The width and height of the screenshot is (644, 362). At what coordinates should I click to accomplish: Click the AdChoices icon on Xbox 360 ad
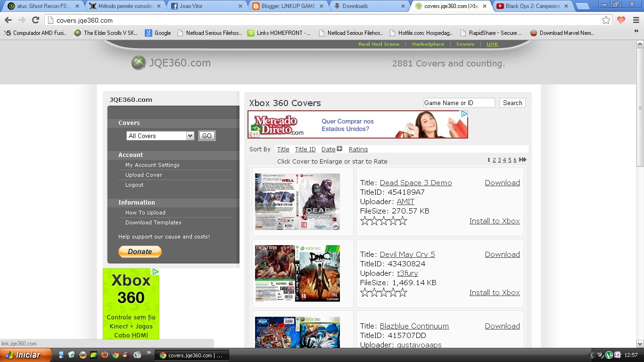coord(155,272)
